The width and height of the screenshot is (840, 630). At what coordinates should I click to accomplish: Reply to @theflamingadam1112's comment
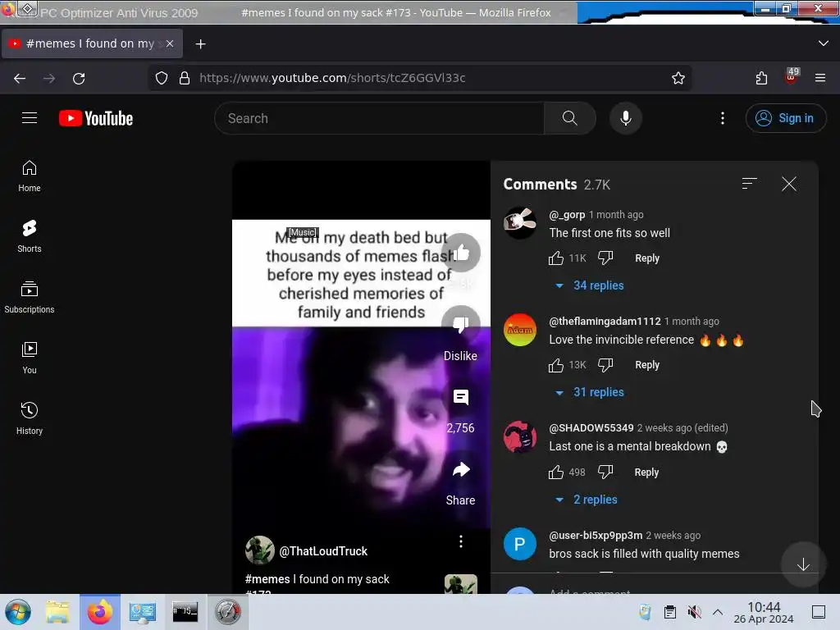click(x=647, y=365)
